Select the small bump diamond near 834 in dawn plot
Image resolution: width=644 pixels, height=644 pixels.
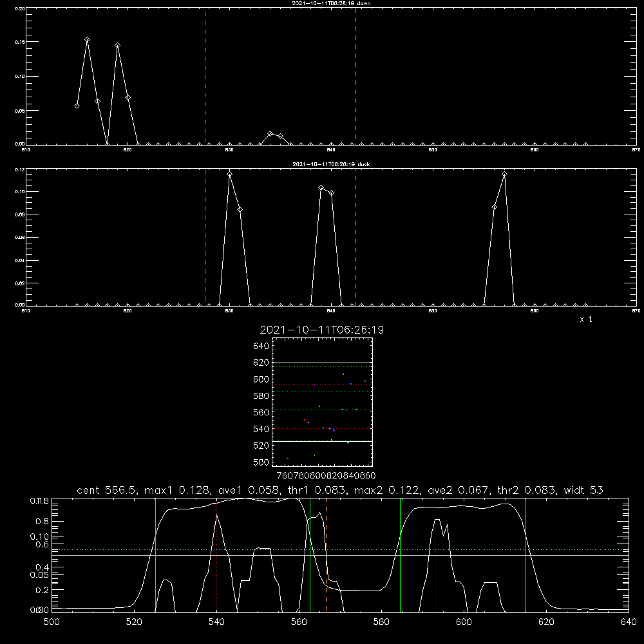270,134
